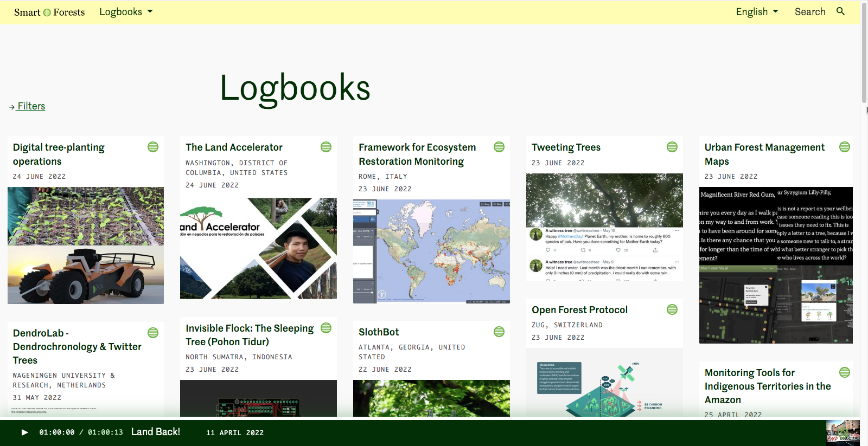The height and width of the screenshot is (446, 868).
Task: Open the Logbooks dropdown menu
Action: (126, 12)
